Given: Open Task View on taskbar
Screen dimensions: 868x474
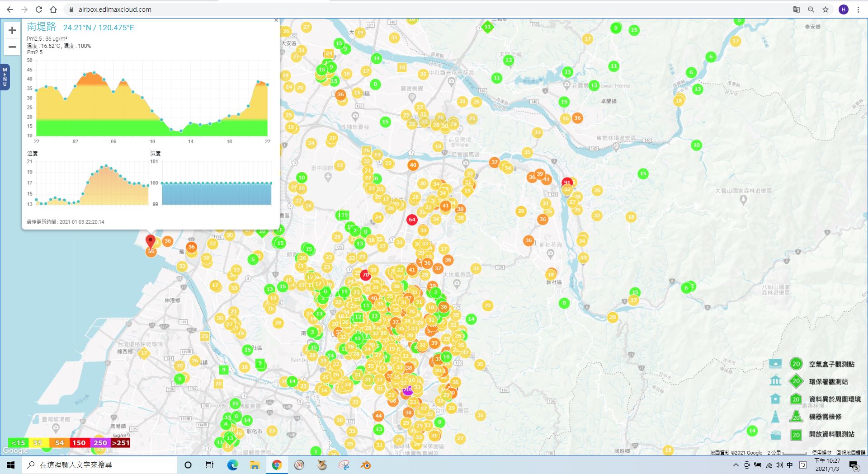Looking at the screenshot, I should [x=210, y=465].
